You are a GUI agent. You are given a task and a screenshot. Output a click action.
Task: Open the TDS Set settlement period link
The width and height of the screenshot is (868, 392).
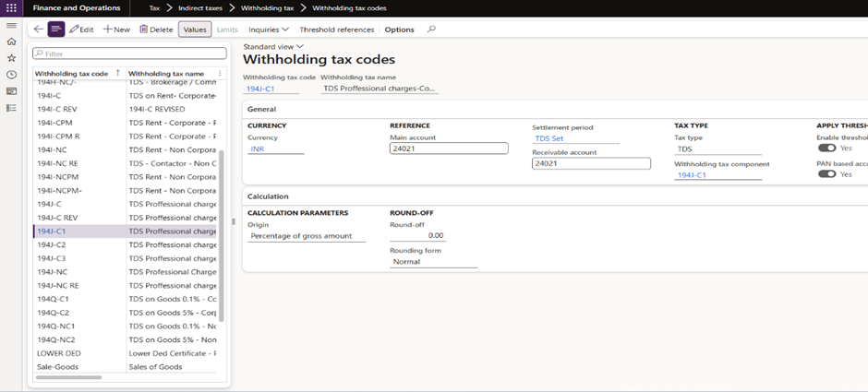pyautogui.click(x=549, y=139)
